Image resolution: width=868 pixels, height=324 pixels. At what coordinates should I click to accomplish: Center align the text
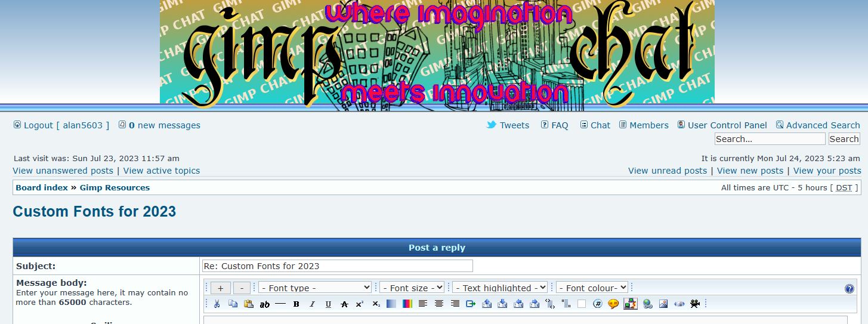(439, 304)
